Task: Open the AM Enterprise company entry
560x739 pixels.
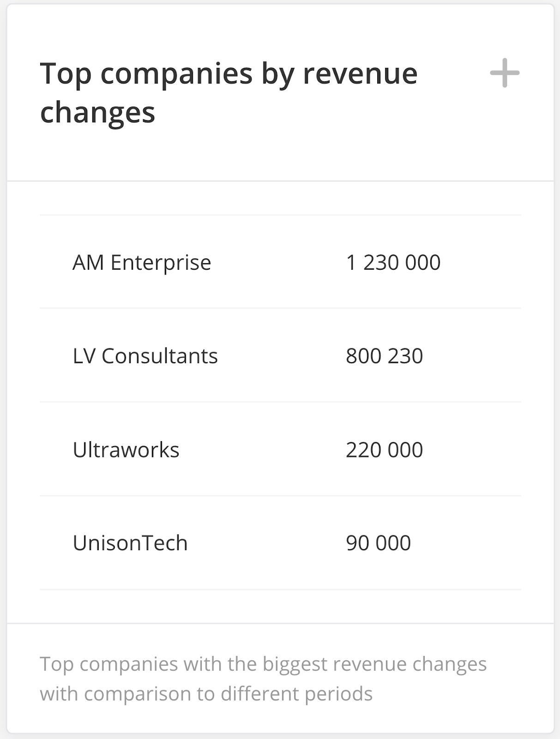Action: pos(142,263)
